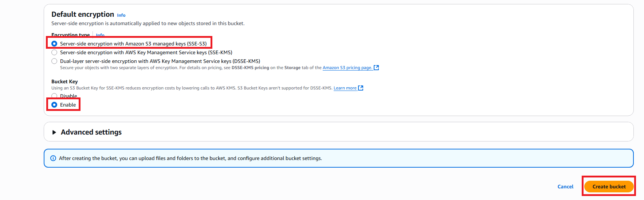The width and height of the screenshot is (644, 200).
Task: Open the Learn more link for Bucket Key
Action: tap(345, 88)
